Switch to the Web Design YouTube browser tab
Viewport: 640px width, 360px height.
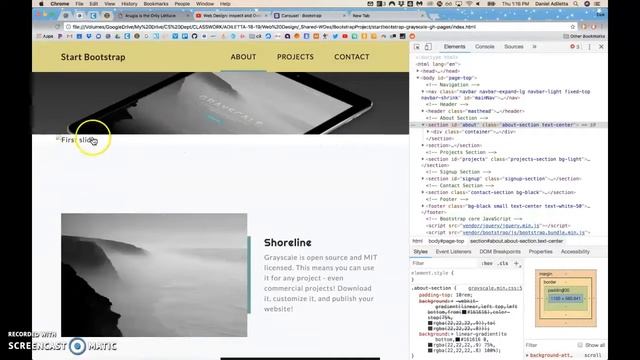click(231, 16)
